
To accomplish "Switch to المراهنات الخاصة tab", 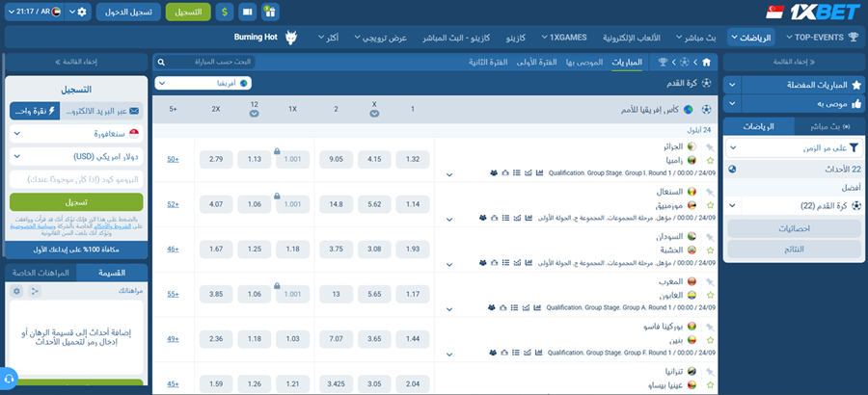I will pos(41,273).
